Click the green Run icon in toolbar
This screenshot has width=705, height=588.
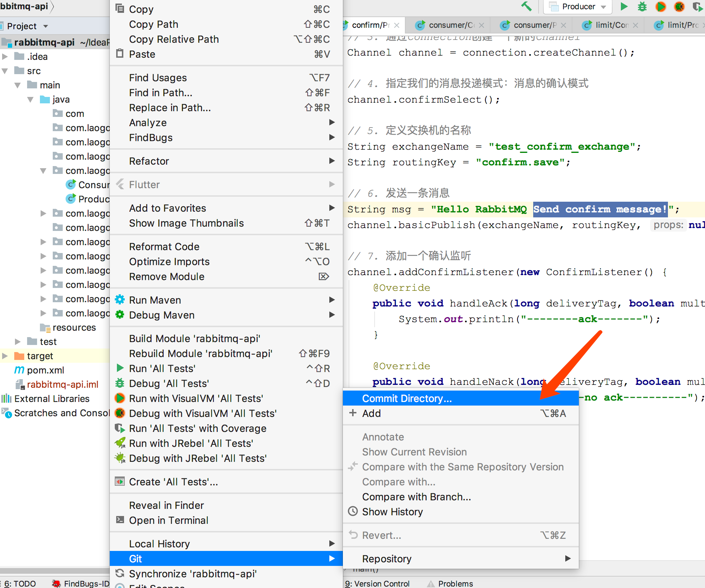click(624, 6)
